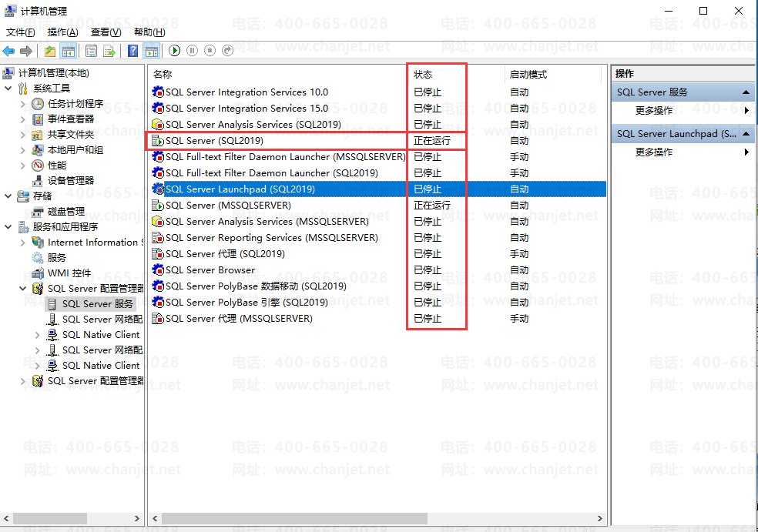
Task: Expand the 本地用户和组 tree node
Action: pyautogui.click(x=22, y=150)
